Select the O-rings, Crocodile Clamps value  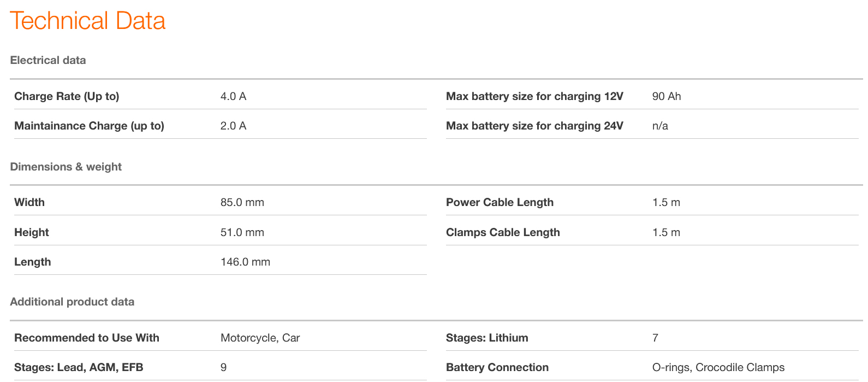(x=718, y=367)
